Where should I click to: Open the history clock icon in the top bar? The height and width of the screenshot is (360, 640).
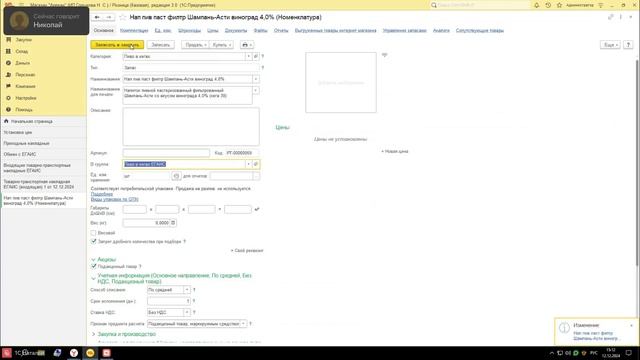[548, 5]
